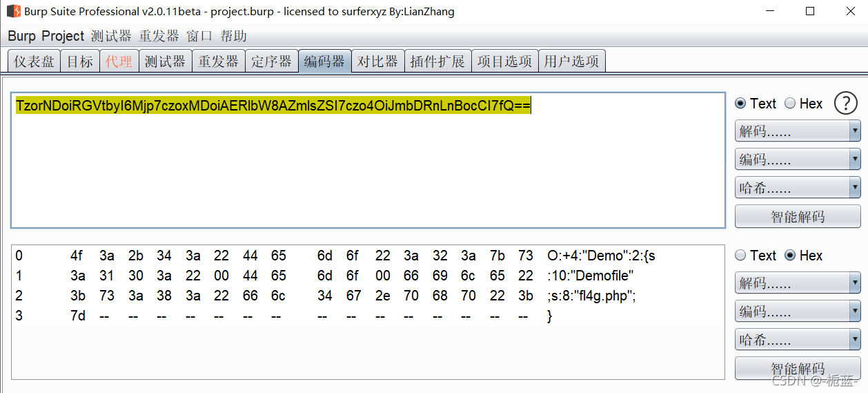Open the lower 解码 (decode) dropdown

[798, 282]
